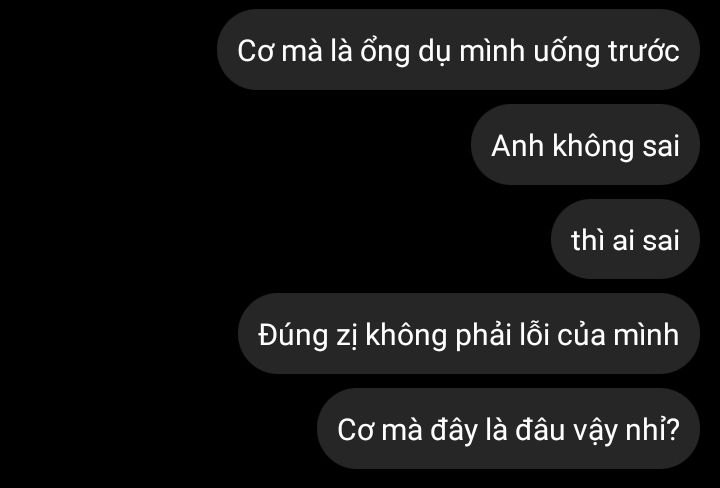Tap the word "không" in "Anh không sai"
This screenshot has height=488, width=720.
tap(593, 146)
